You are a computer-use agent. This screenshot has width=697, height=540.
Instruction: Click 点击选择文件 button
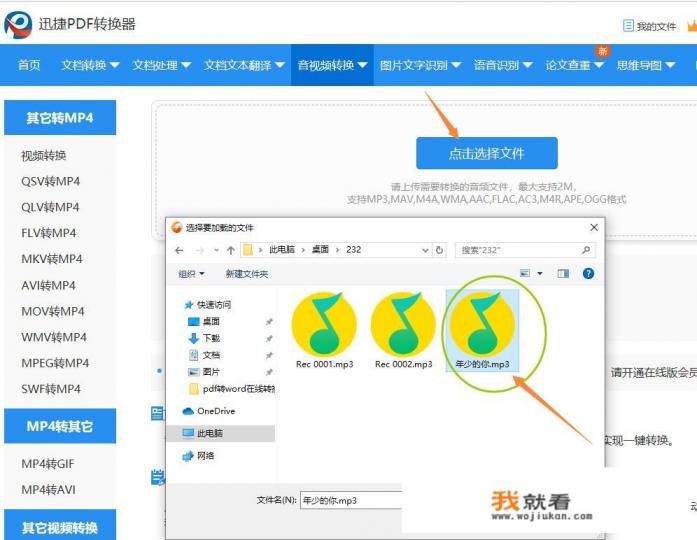pos(487,153)
